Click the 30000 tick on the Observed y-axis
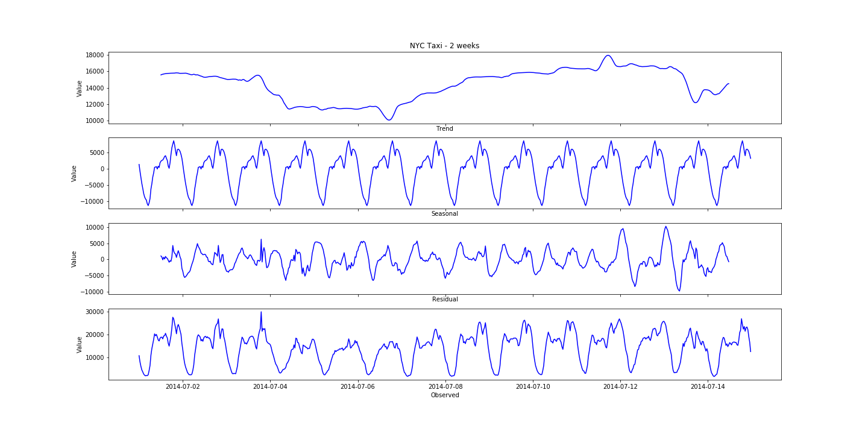Image resolution: width=868 pixels, height=434 pixels. pyautogui.click(x=94, y=312)
